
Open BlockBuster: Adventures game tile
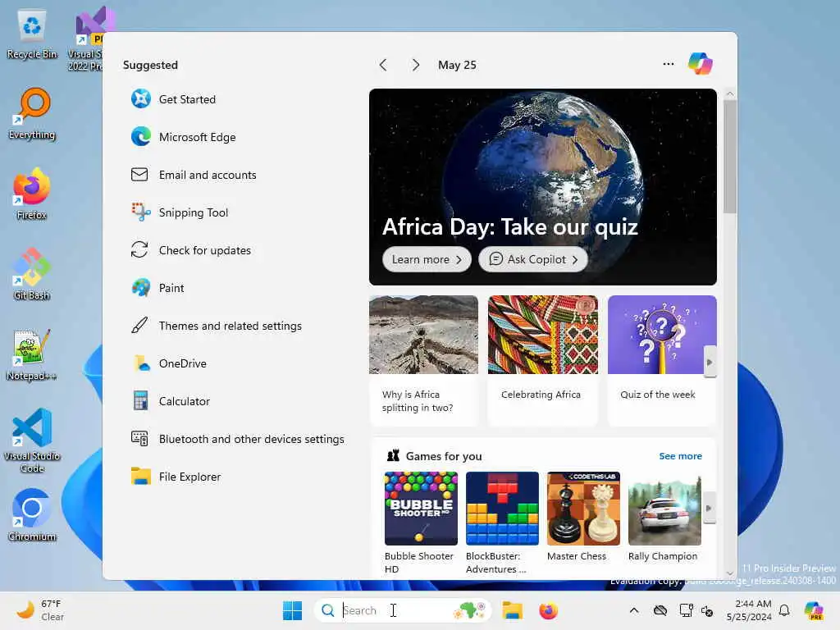click(x=503, y=523)
